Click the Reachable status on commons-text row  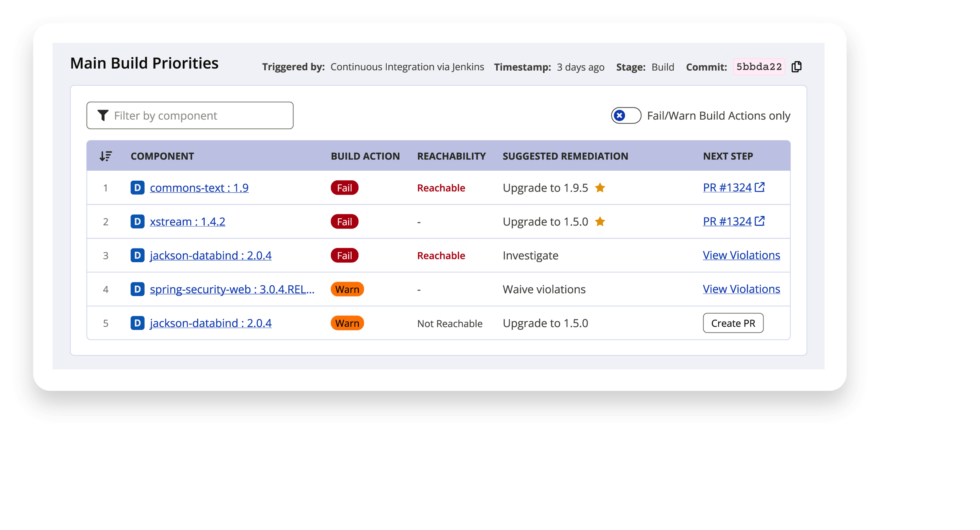441,187
